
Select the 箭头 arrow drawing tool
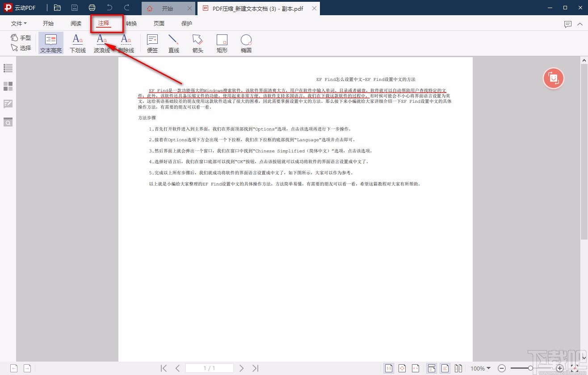[x=197, y=43]
